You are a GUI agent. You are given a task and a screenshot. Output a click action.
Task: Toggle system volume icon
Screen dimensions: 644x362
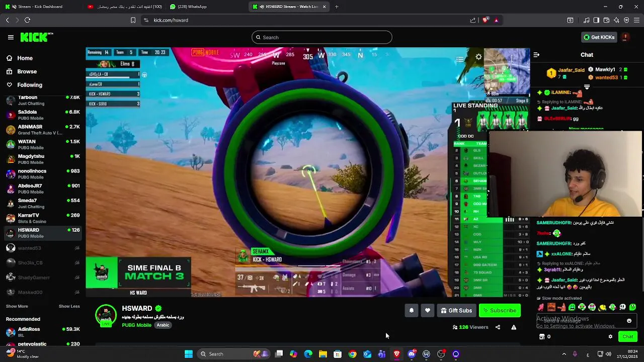click(x=609, y=354)
